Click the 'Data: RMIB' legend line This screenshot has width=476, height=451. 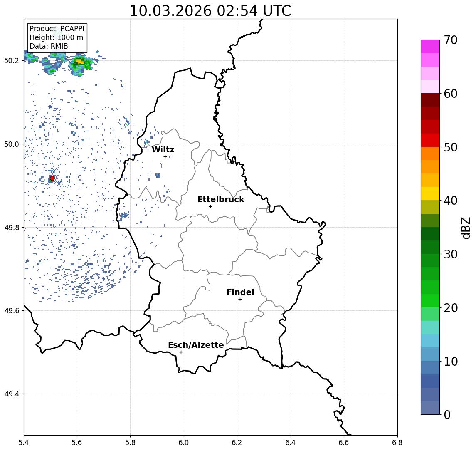click(49, 46)
